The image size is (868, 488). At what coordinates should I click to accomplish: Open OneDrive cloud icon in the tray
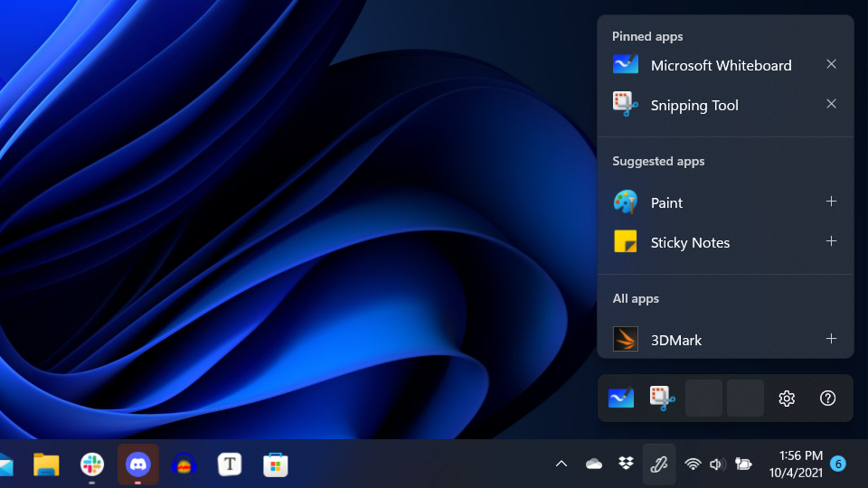[593, 464]
